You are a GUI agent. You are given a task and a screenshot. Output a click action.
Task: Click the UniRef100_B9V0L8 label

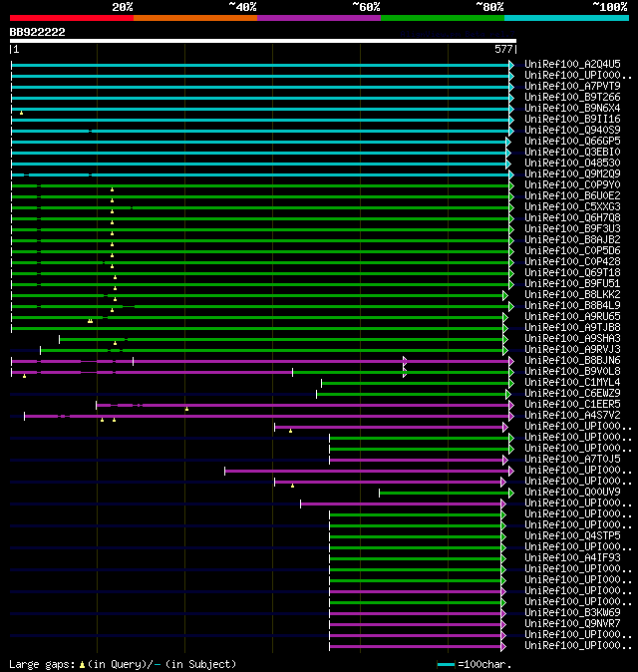point(572,372)
